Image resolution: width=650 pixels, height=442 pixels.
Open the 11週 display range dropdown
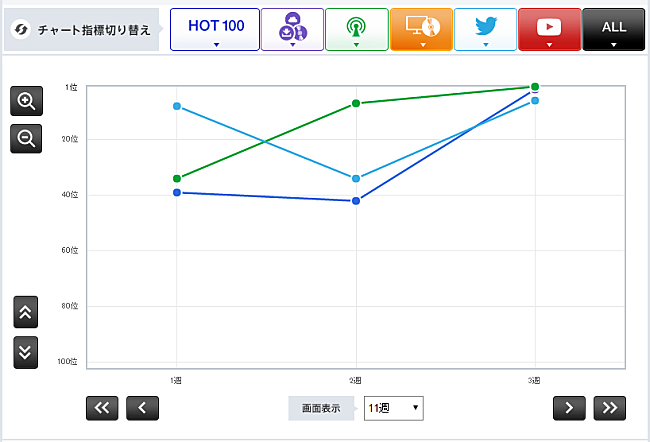point(394,408)
